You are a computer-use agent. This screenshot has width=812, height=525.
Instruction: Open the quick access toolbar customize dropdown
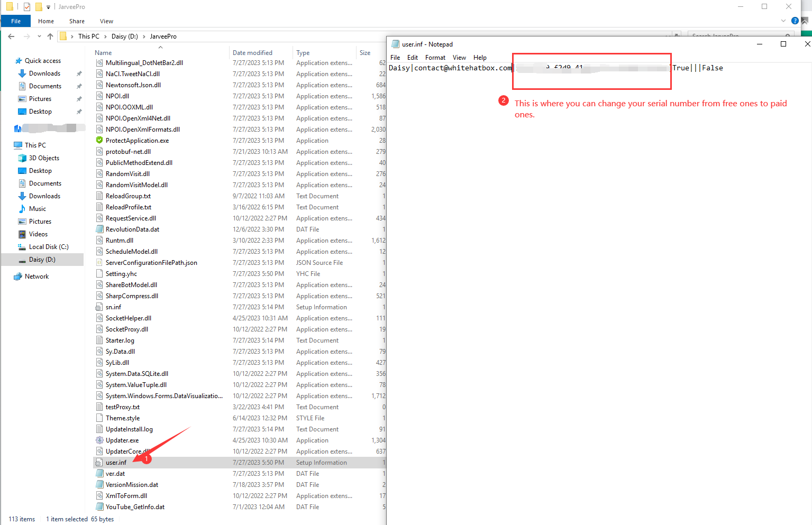click(x=48, y=7)
